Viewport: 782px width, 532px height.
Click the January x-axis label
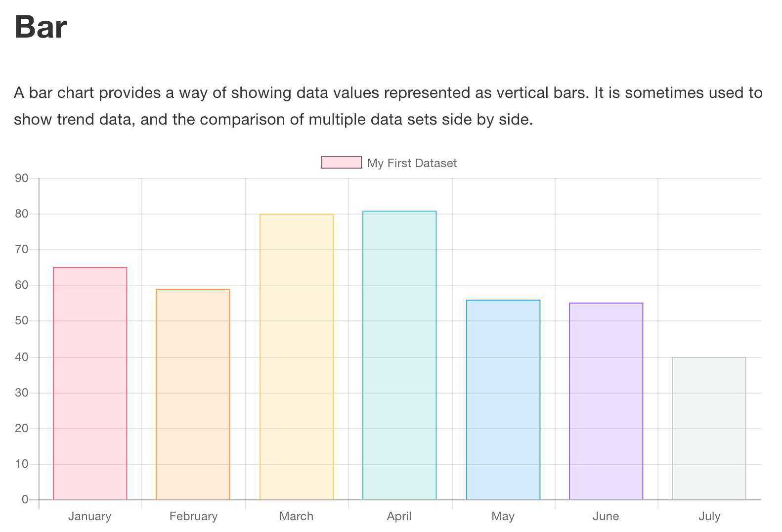click(89, 516)
